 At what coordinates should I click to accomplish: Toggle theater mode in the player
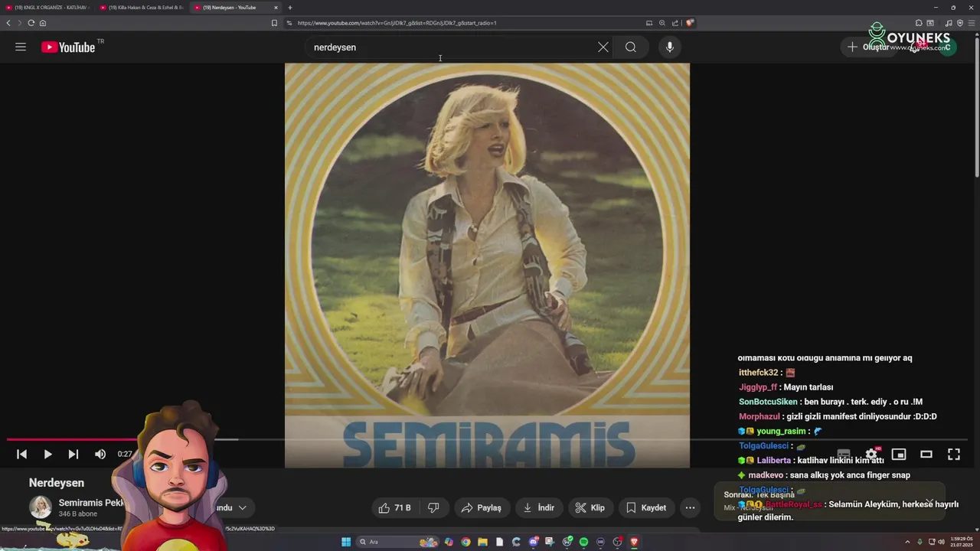(926, 454)
